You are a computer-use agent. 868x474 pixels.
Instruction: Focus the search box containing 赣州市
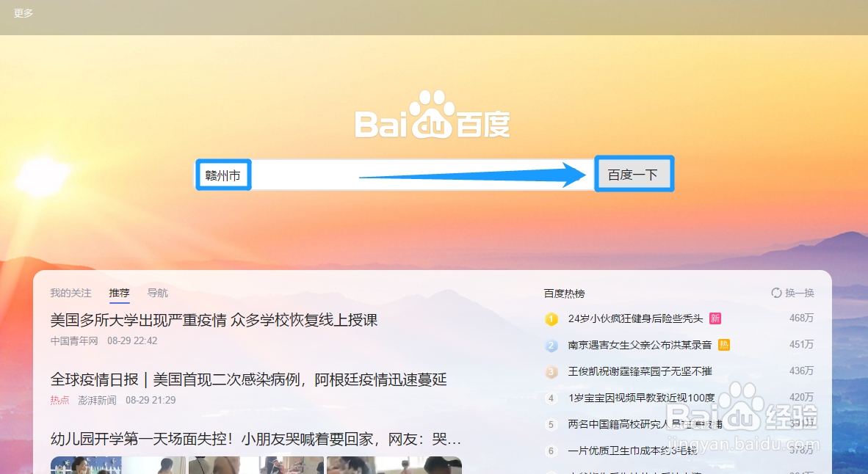(394, 175)
